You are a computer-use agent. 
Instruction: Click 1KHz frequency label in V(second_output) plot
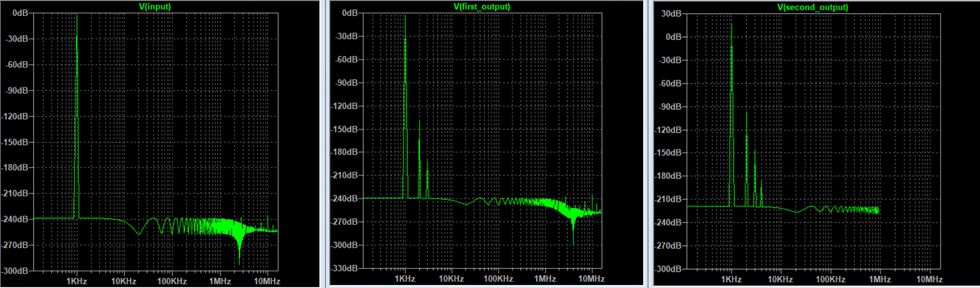[731, 279]
